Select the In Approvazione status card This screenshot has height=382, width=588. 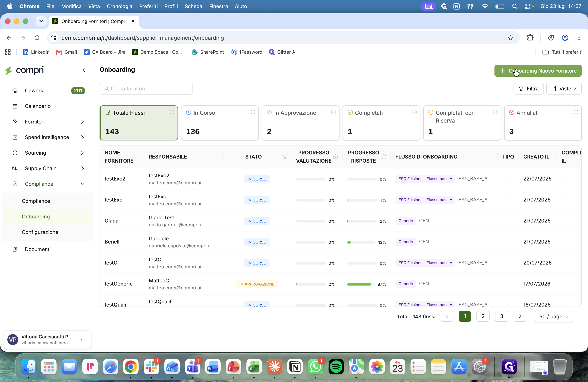(x=300, y=123)
